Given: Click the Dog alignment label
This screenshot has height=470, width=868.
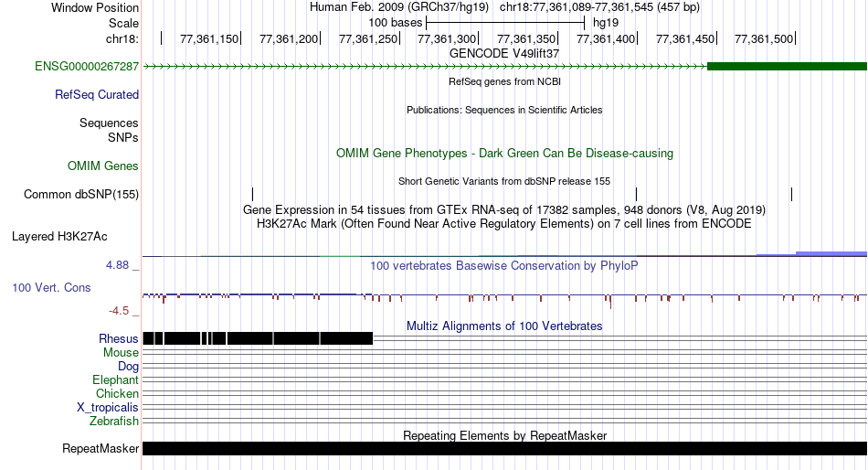Looking at the screenshot, I should click(128, 367).
